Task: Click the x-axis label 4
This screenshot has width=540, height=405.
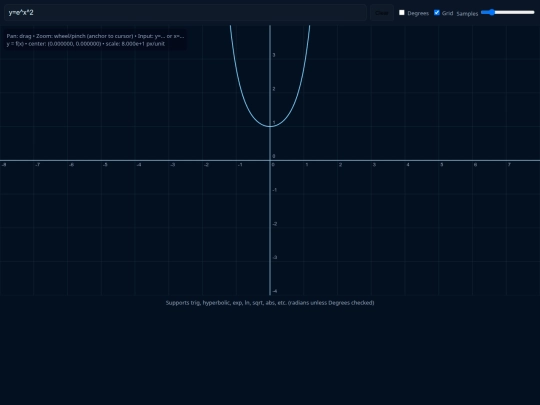Action: click(408, 165)
